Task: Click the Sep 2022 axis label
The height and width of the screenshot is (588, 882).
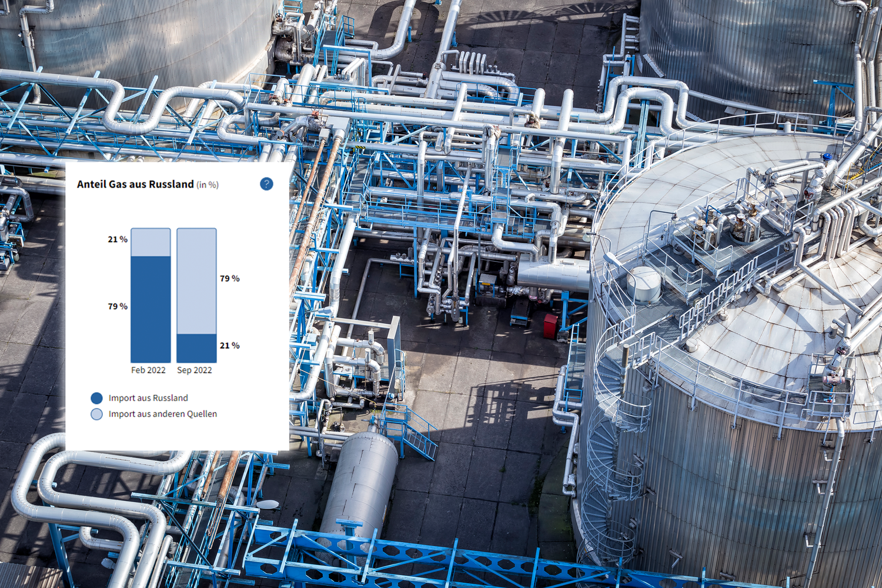Action: (x=195, y=370)
